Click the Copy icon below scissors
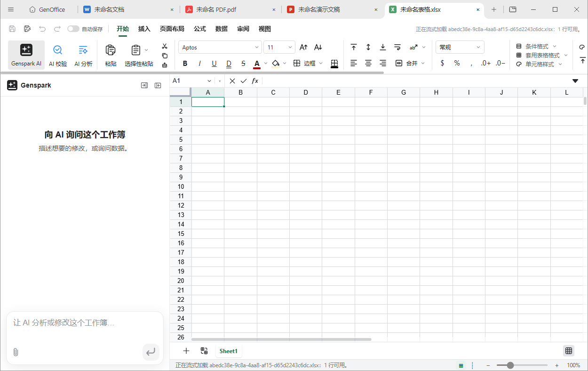Screen dimensions: 588x371 pos(165,56)
